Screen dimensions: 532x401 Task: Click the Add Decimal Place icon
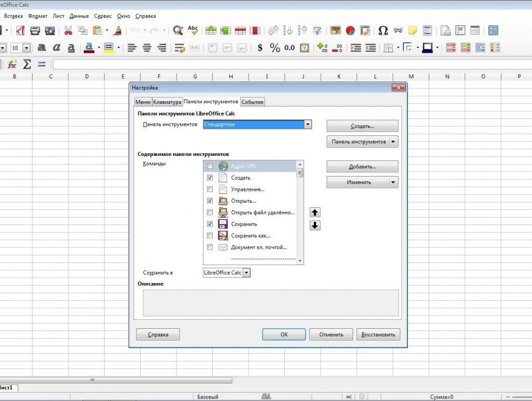[322, 48]
